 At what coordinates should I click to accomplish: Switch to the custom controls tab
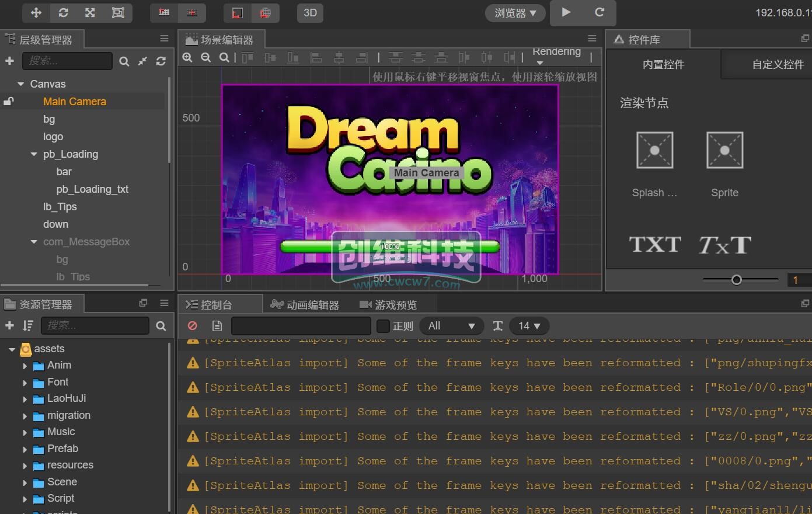(x=778, y=64)
